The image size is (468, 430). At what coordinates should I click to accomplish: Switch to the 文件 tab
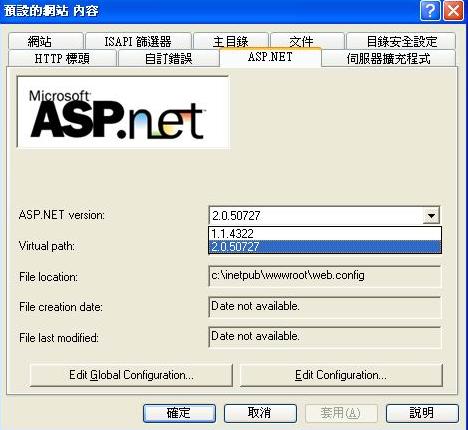(x=307, y=41)
